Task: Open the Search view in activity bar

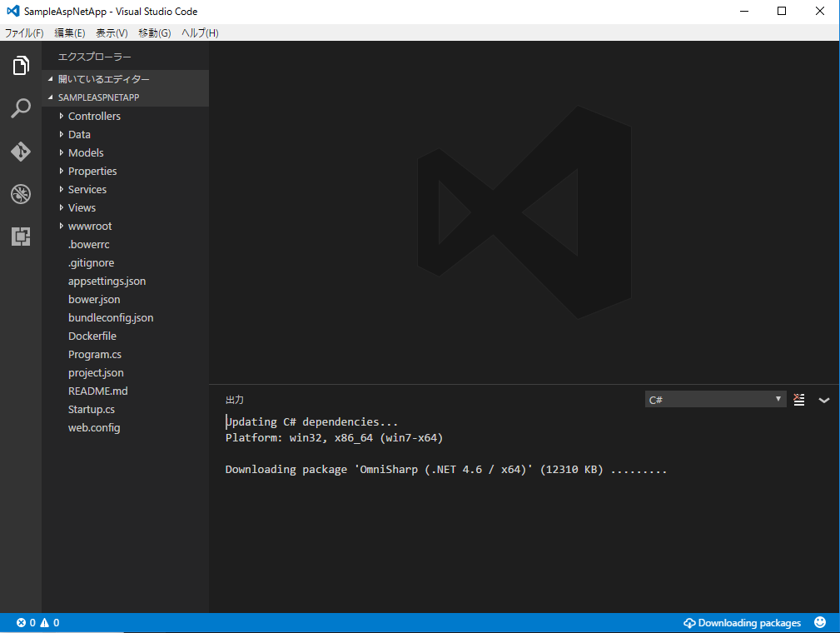Action: point(21,108)
